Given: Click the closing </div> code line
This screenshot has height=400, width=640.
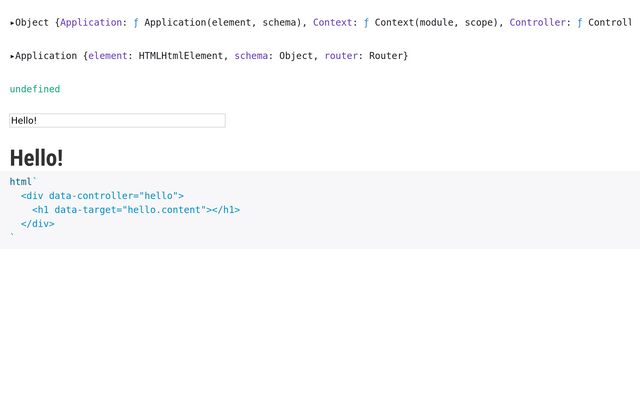Looking at the screenshot, I should pyautogui.click(x=37, y=224).
